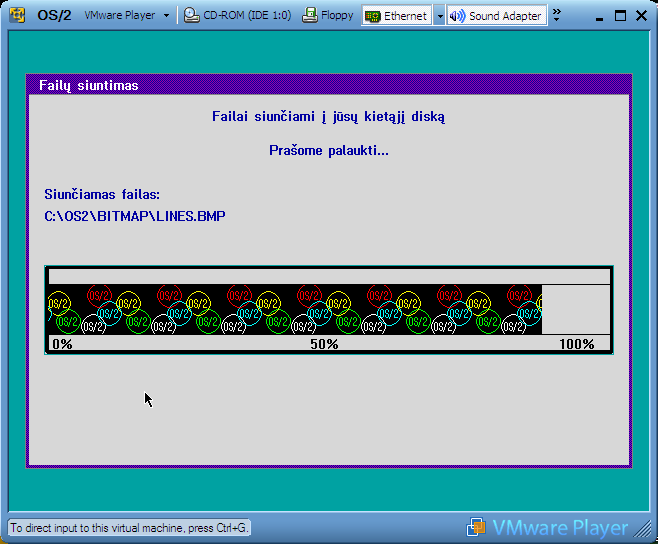Click the VMware Player logo icon in status bar
This screenshot has width=658, height=544.
click(x=475, y=527)
